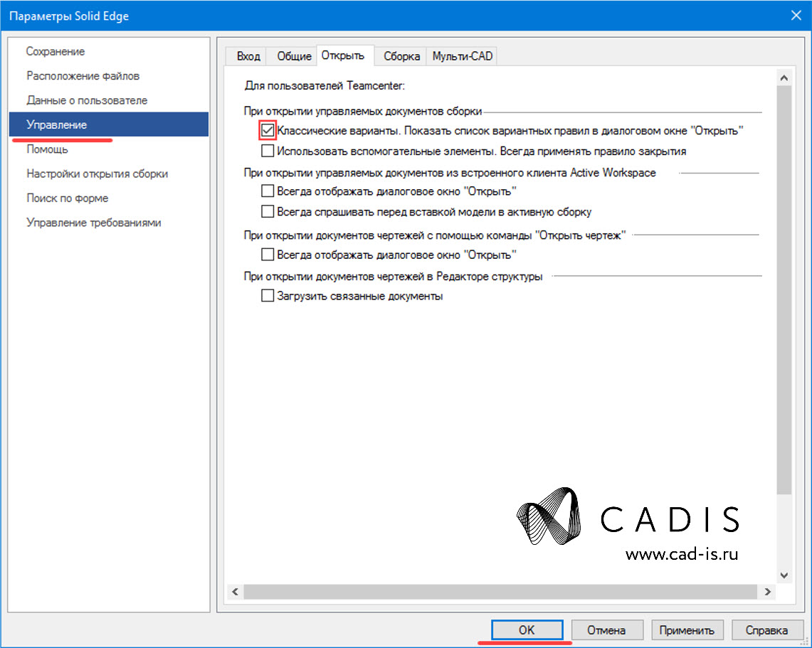Open help with the Справка button

(x=766, y=630)
